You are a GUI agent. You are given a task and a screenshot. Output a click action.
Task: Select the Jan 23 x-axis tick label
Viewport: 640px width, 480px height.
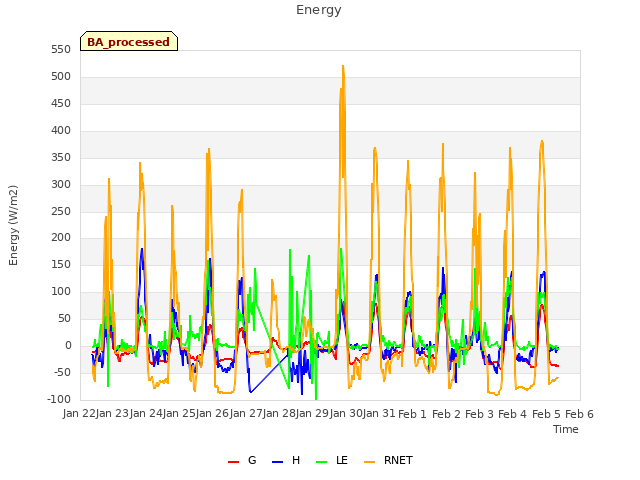pos(112,414)
